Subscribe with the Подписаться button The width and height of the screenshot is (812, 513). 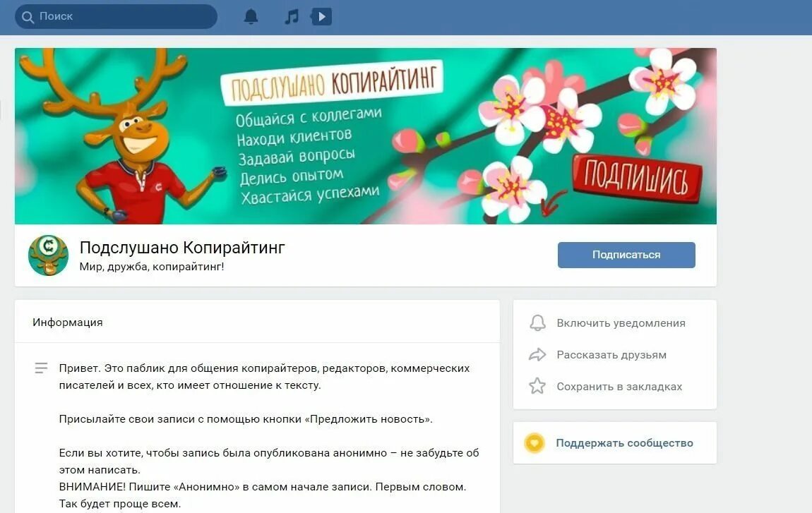(626, 255)
